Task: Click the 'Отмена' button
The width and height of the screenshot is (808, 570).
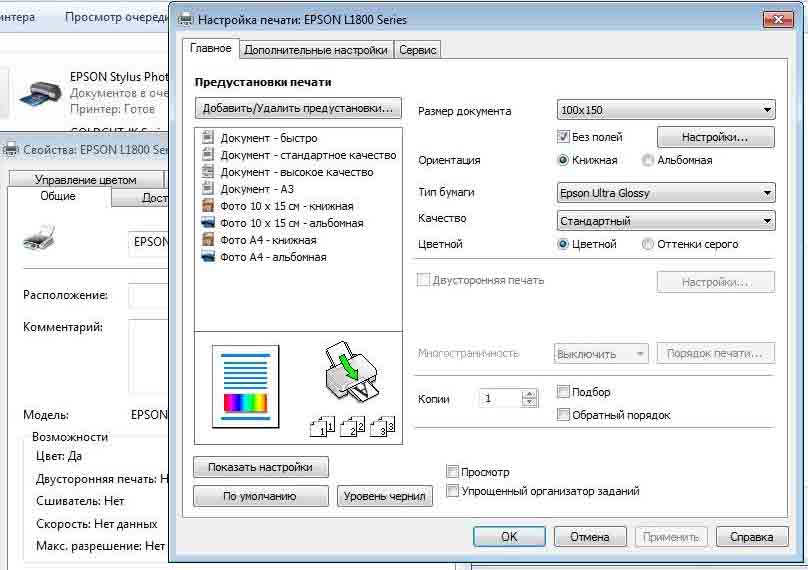Action: 590,537
